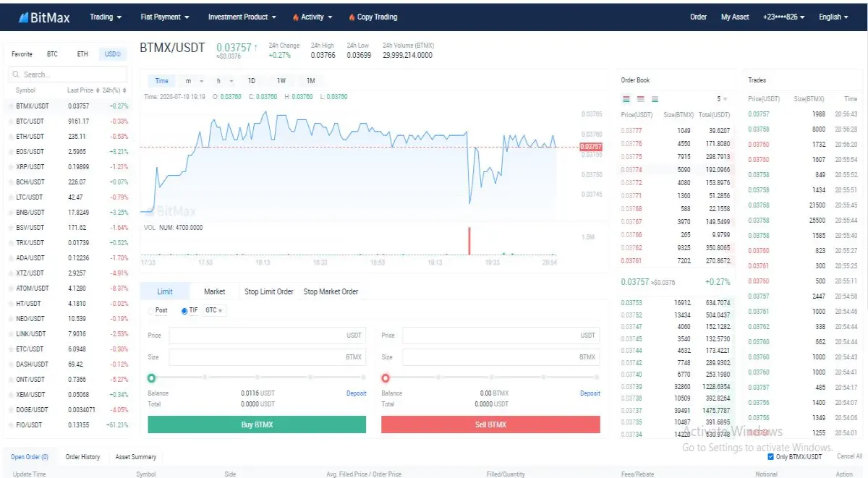Star the DOGE/USDT pair
The image size is (868, 478).
[x=11, y=410]
